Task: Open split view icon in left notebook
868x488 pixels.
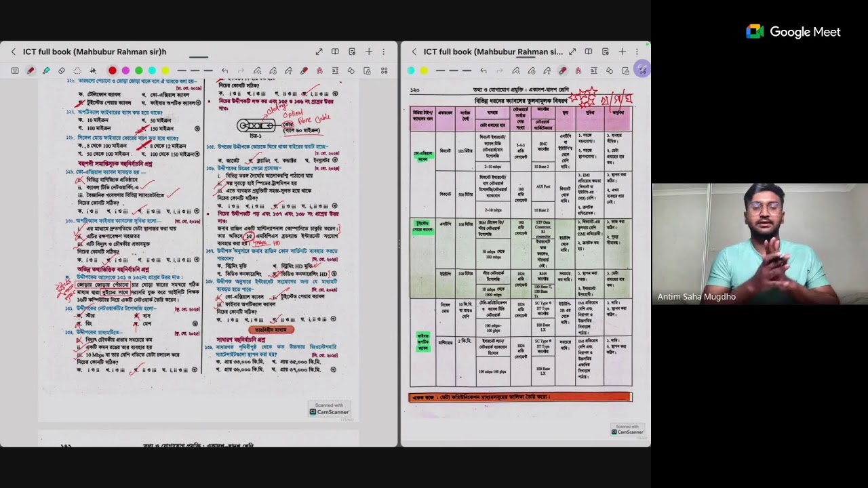Action: point(335,52)
